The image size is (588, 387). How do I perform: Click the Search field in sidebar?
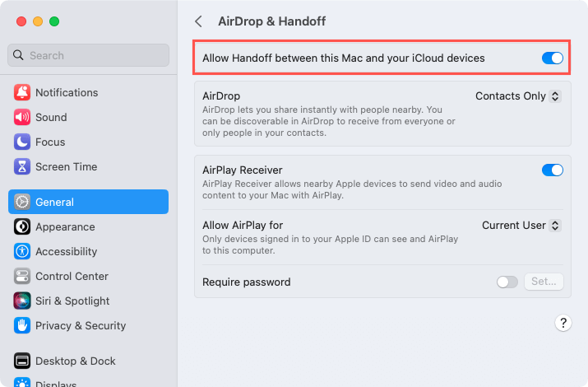tap(89, 55)
